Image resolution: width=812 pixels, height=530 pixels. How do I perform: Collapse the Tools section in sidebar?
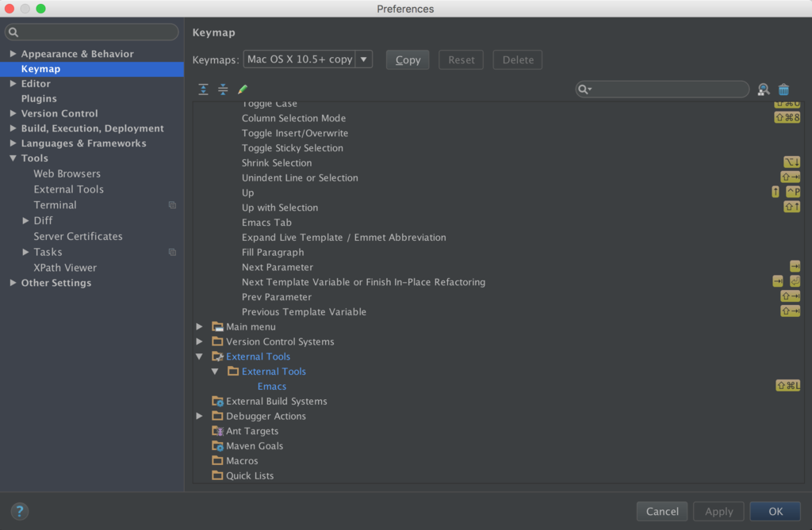(x=13, y=158)
